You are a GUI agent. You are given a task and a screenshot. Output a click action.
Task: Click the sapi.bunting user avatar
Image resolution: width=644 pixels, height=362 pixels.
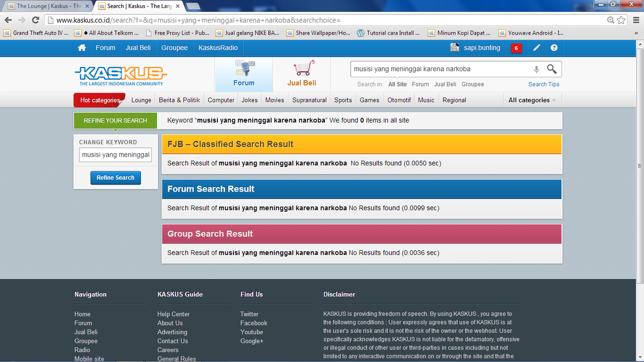coord(455,48)
